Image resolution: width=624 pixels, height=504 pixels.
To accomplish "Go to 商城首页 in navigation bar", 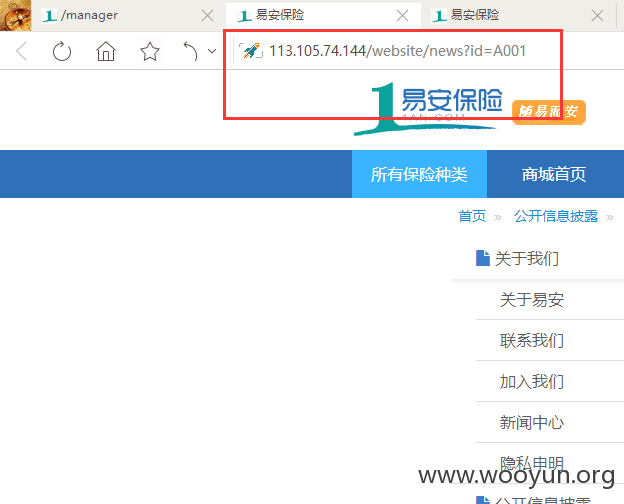I will [x=554, y=174].
